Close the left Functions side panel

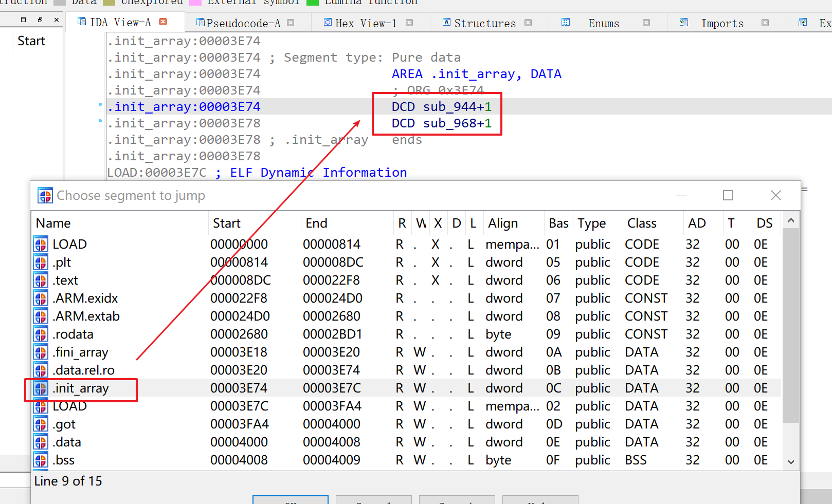point(57,20)
